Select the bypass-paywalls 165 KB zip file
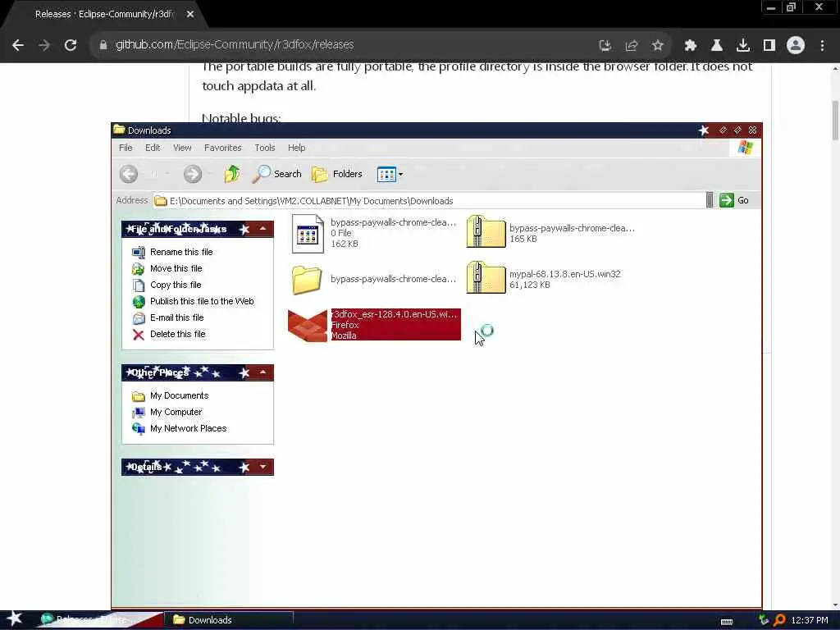 [550, 233]
